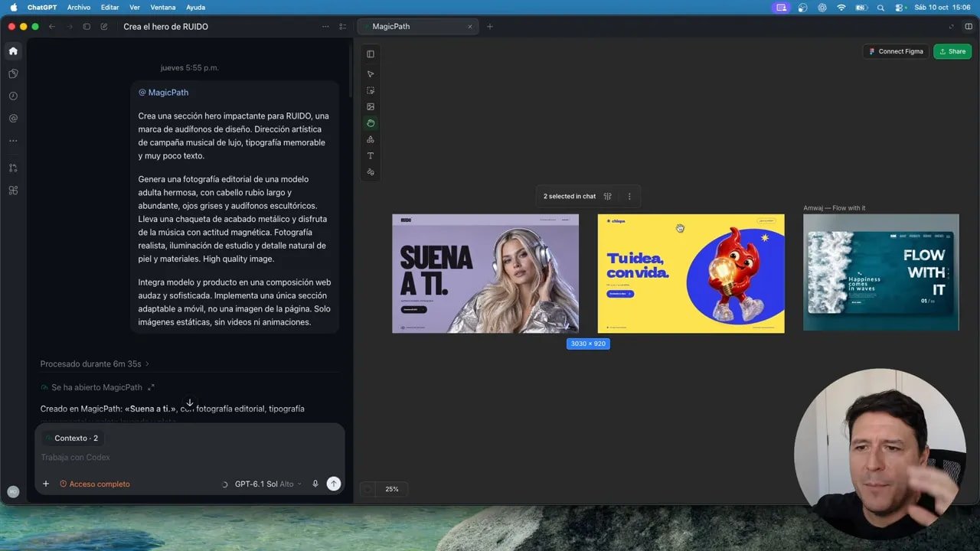Add attachment with the plus icon
Image resolution: width=980 pixels, height=551 pixels.
pos(46,484)
